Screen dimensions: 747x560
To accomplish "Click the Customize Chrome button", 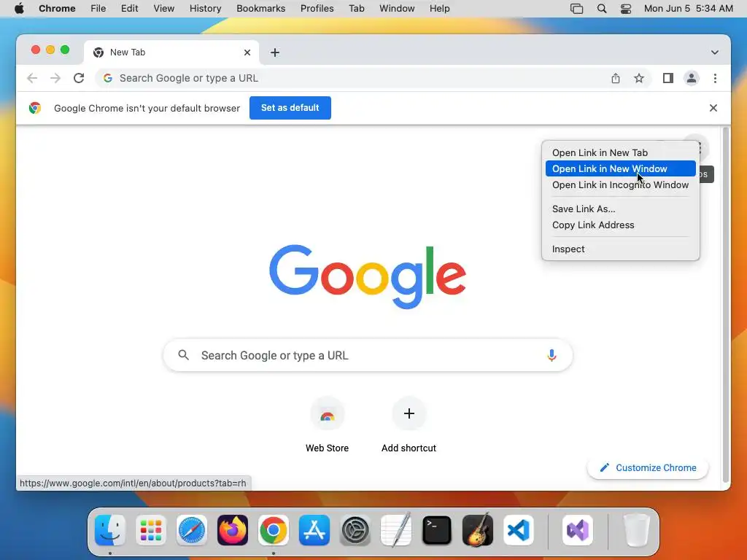I will tap(648, 467).
